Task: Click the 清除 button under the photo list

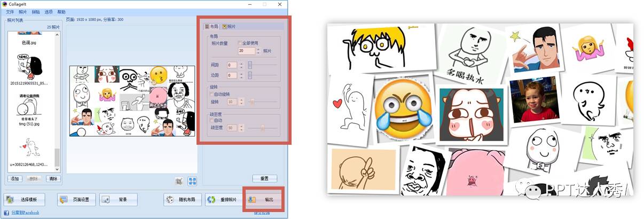Action: coord(53,178)
